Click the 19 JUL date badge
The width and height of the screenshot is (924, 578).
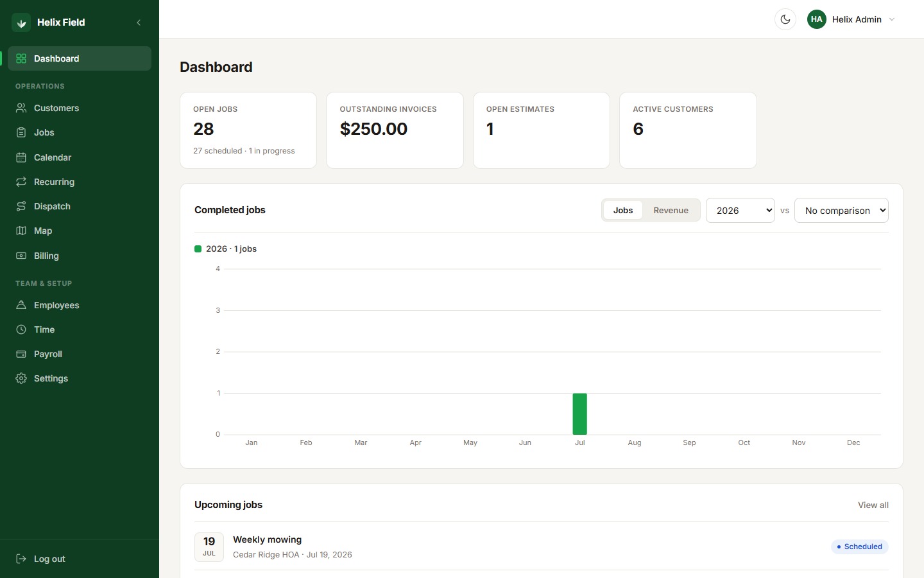click(209, 547)
